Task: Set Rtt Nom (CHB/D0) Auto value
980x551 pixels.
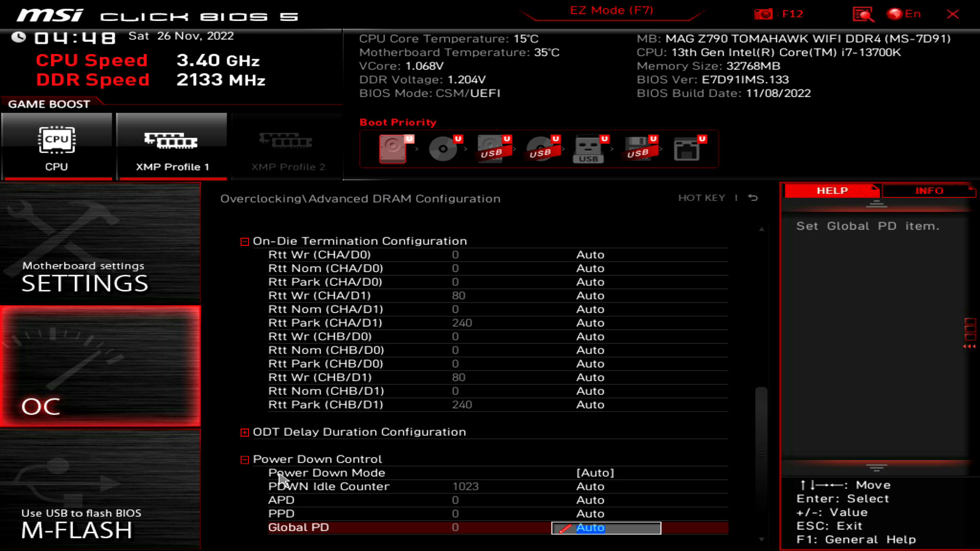Action: pyautogui.click(x=590, y=350)
